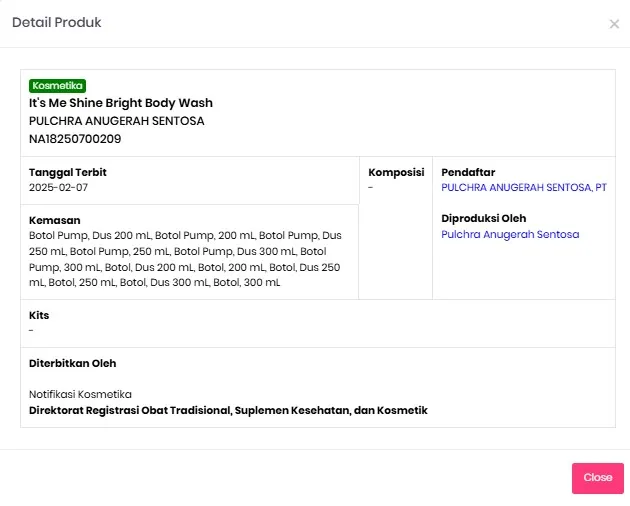This screenshot has height=506, width=630.
Task: Click the X icon in the dialog header
Action: 614,24
